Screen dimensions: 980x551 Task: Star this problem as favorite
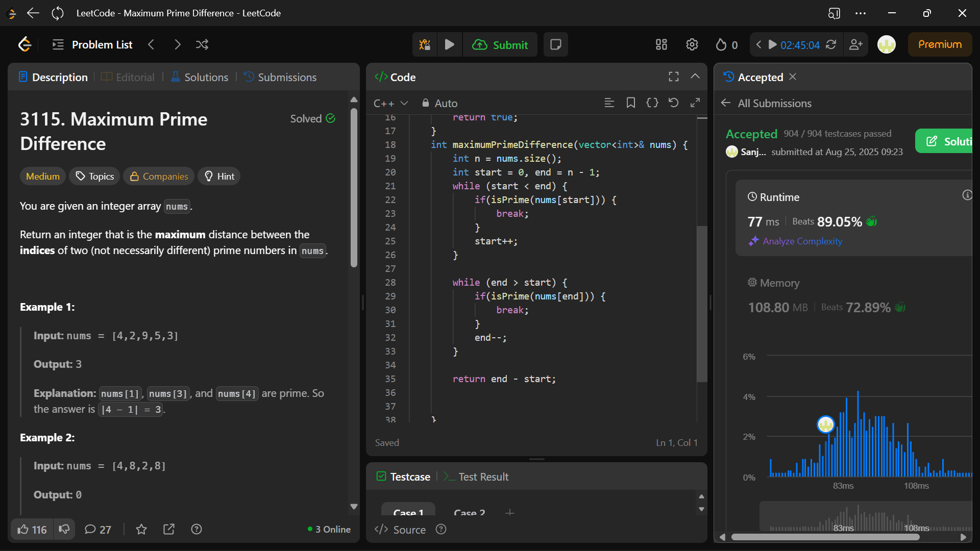[x=141, y=530]
